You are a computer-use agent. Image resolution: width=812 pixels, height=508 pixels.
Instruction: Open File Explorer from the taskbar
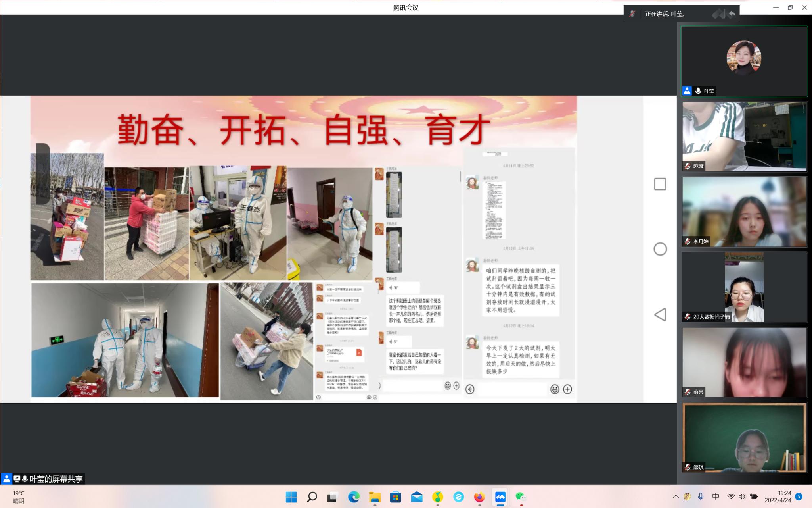(375, 497)
